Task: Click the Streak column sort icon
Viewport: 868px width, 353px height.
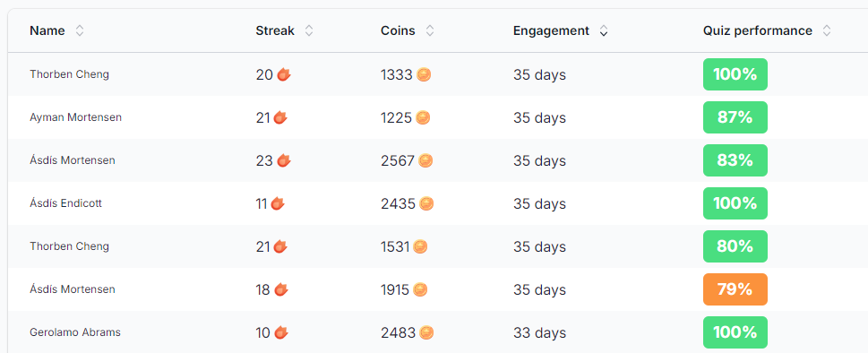Action: 309,31
